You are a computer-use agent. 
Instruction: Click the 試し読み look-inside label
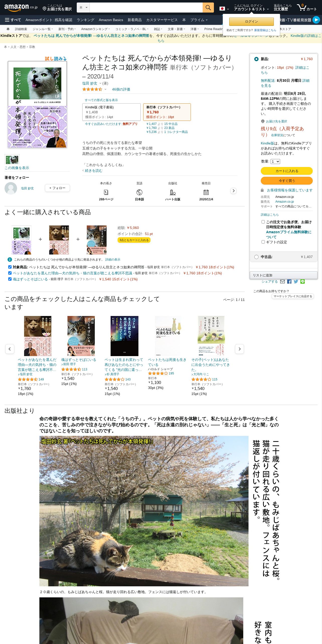[56, 59]
